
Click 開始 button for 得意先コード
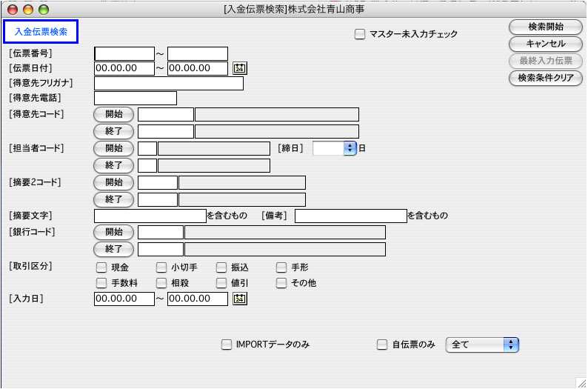pyautogui.click(x=114, y=114)
